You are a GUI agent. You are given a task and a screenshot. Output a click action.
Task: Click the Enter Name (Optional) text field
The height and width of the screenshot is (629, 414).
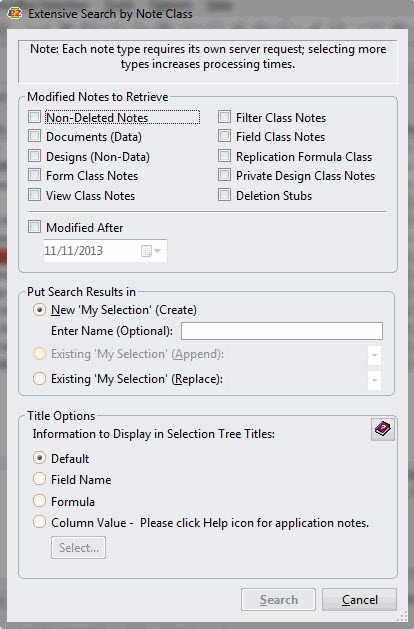(x=282, y=331)
